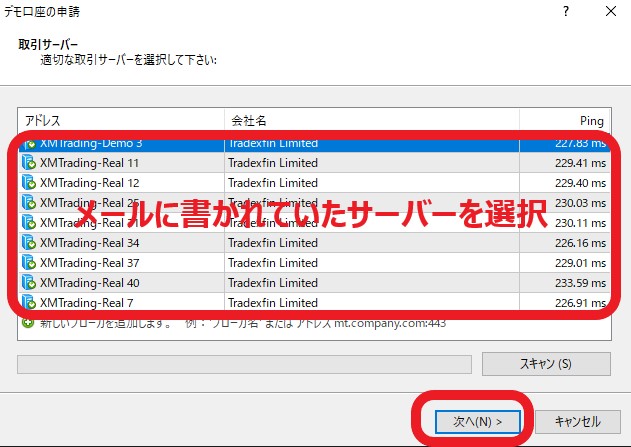Click Tradexfin Limited in the Real 7 row
This screenshot has width=631, height=447.
pos(273,303)
